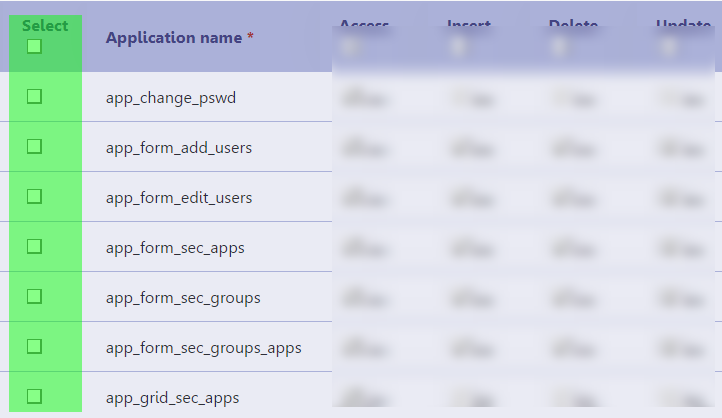Image resolution: width=722 pixels, height=418 pixels.
Task: Tick the checkbox for app_grid_sec_apps
Action: click(34, 396)
